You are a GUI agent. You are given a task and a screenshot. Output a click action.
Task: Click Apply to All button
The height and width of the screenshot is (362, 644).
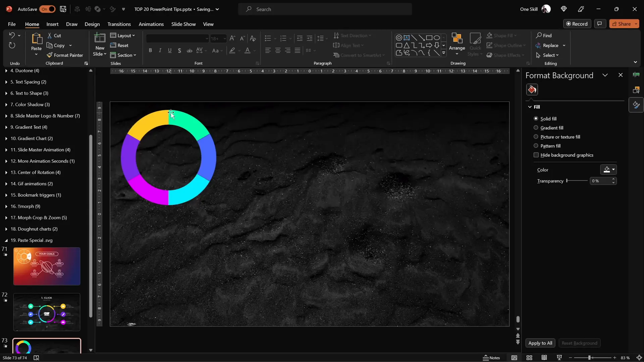click(x=540, y=343)
